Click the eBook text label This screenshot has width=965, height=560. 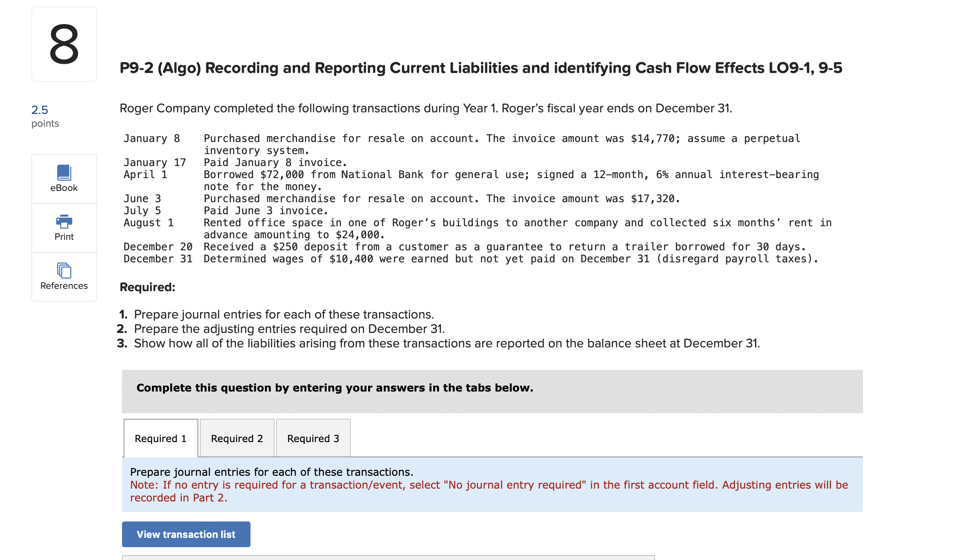64,187
